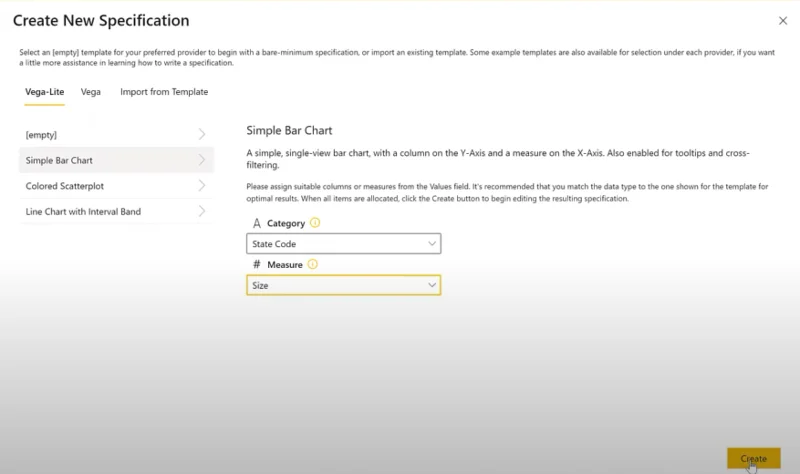Select the [empty] template
800x474 pixels.
116,135
